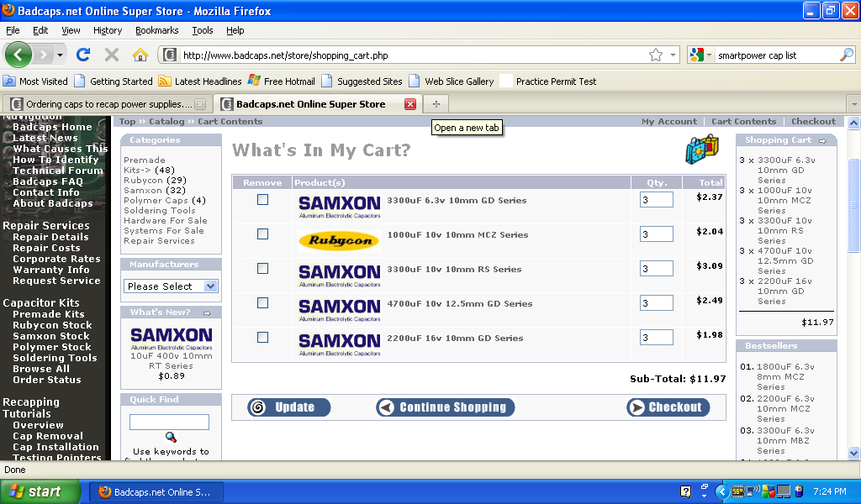Click the help question-mark tray icon
The image size is (861, 504).
coord(685,491)
